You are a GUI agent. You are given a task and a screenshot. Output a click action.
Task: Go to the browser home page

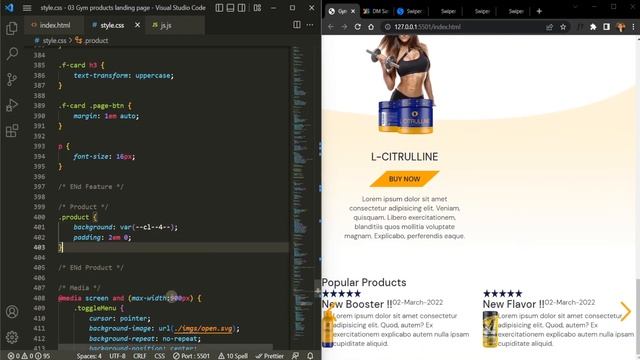(x=371, y=27)
